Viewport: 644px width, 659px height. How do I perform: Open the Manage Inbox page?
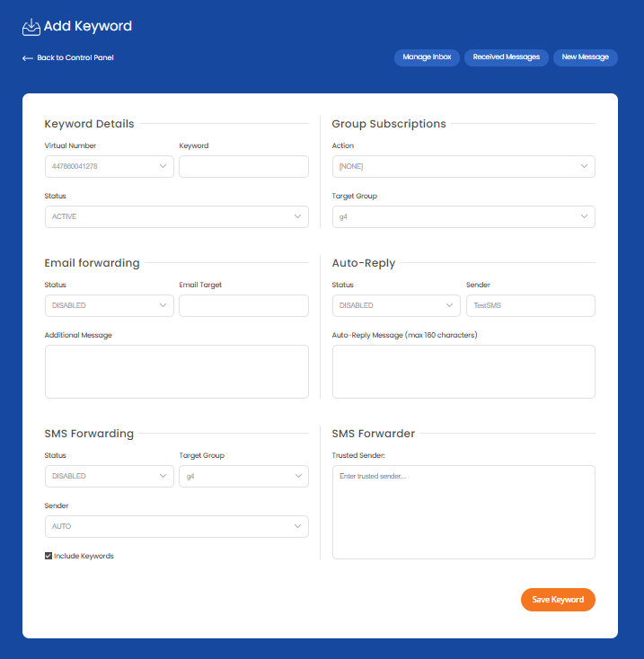pos(427,57)
